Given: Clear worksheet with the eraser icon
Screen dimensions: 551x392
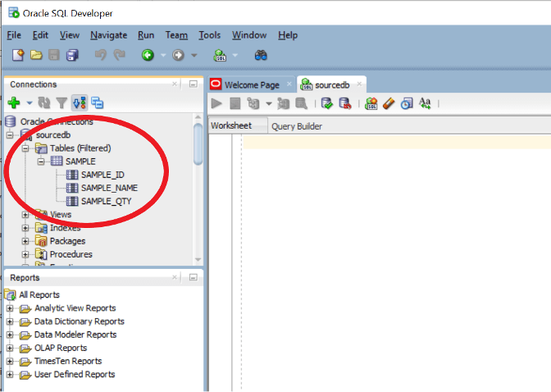Looking at the screenshot, I should (x=389, y=103).
